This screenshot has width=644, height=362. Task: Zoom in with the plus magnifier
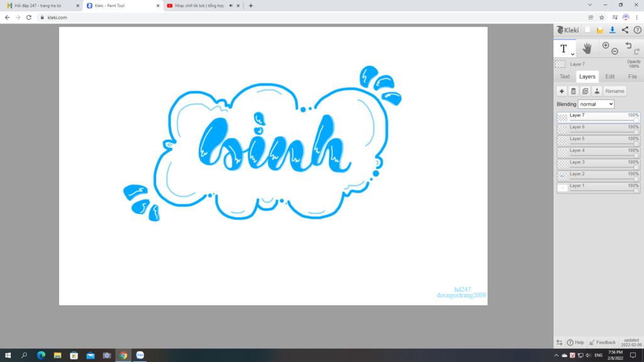point(606,45)
